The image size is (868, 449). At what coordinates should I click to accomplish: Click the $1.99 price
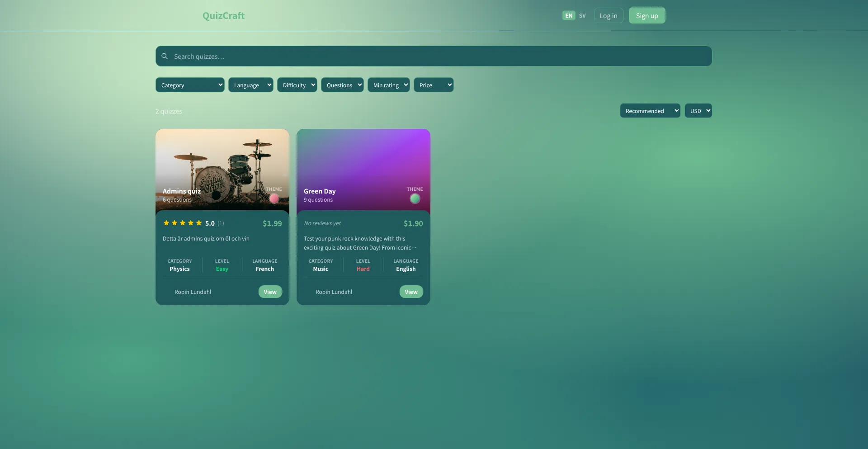[272, 223]
